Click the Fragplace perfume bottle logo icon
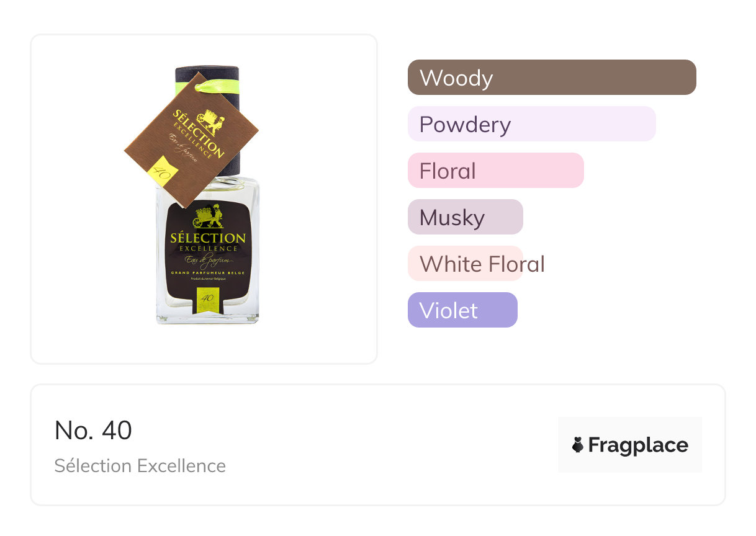This screenshot has height=536, width=756. click(x=578, y=445)
